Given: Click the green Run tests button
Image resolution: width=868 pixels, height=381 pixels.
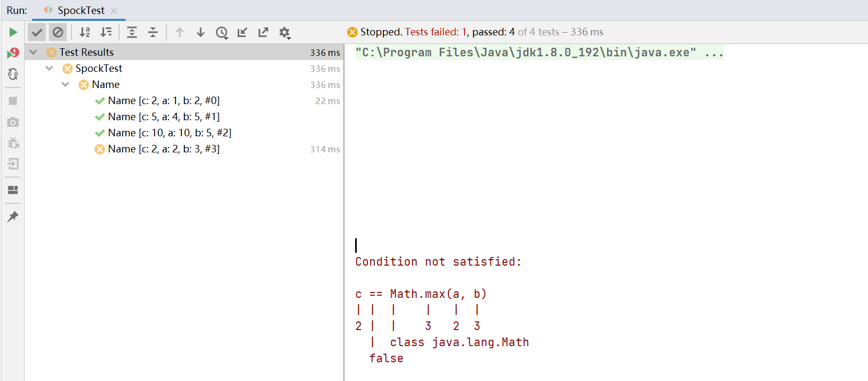Looking at the screenshot, I should [x=13, y=32].
